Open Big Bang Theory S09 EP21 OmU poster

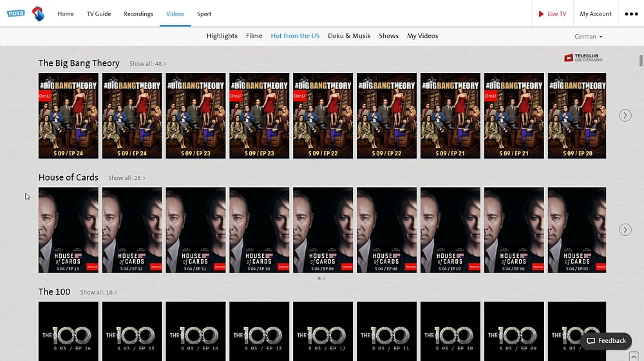coord(514,115)
